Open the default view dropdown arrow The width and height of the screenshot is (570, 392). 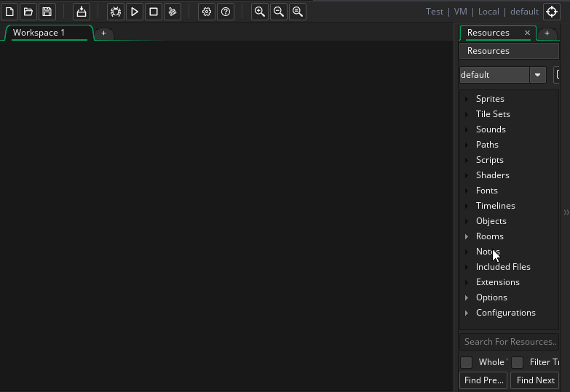point(537,75)
